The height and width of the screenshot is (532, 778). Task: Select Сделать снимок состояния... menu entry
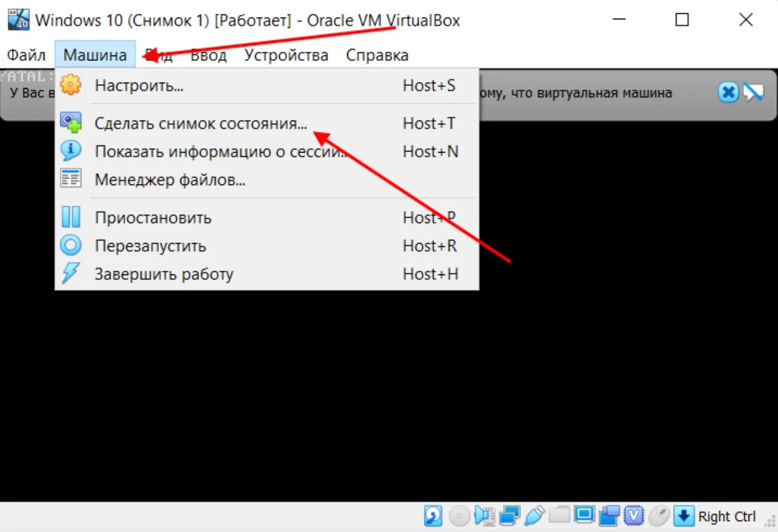click(x=267, y=124)
